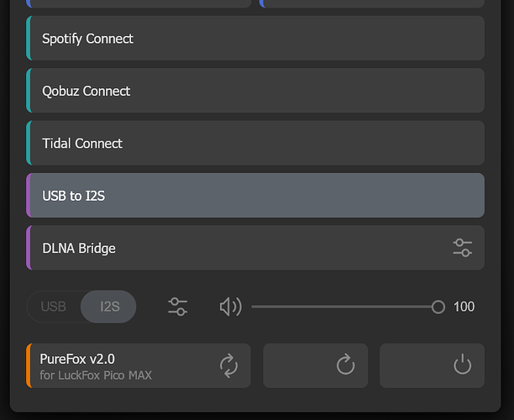Switch output toggle to I2S
The width and height of the screenshot is (514, 420).
[x=109, y=307]
